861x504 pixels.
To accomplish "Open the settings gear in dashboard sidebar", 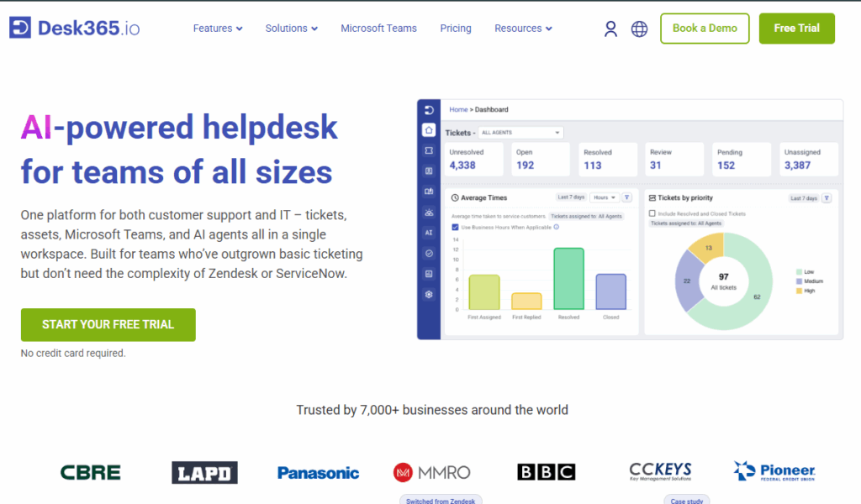I will [429, 295].
